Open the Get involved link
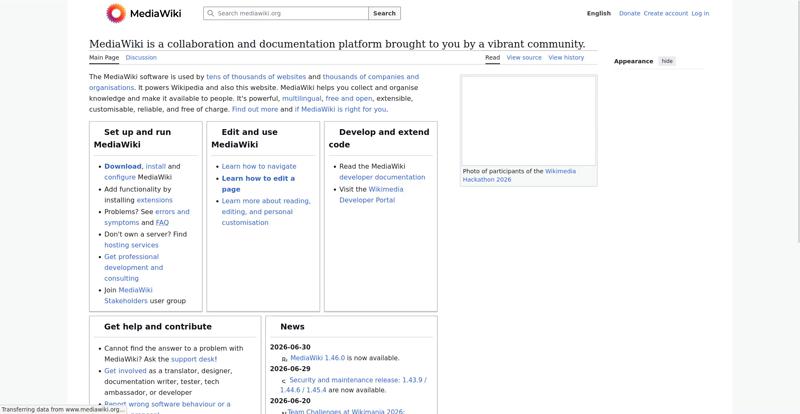Screen dimensions: 800x414 tap(125, 371)
